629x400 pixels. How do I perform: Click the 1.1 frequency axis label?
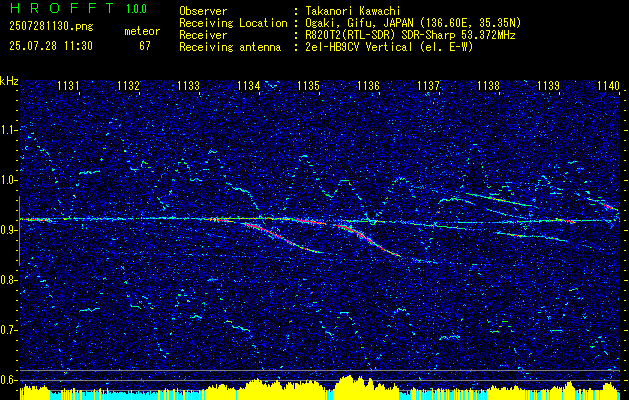[x=9, y=130]
